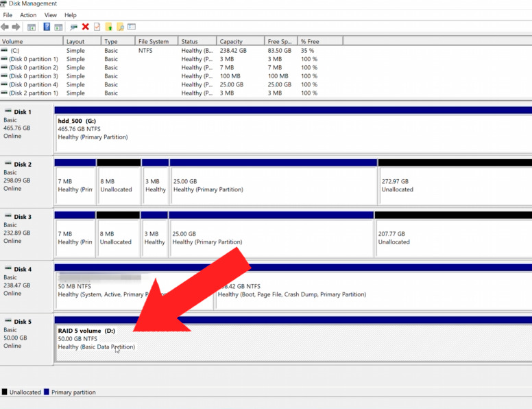Screen dimensions: 532x409
Task: Open the File menu
Action: pyautogui.click(x=8, y=15)
